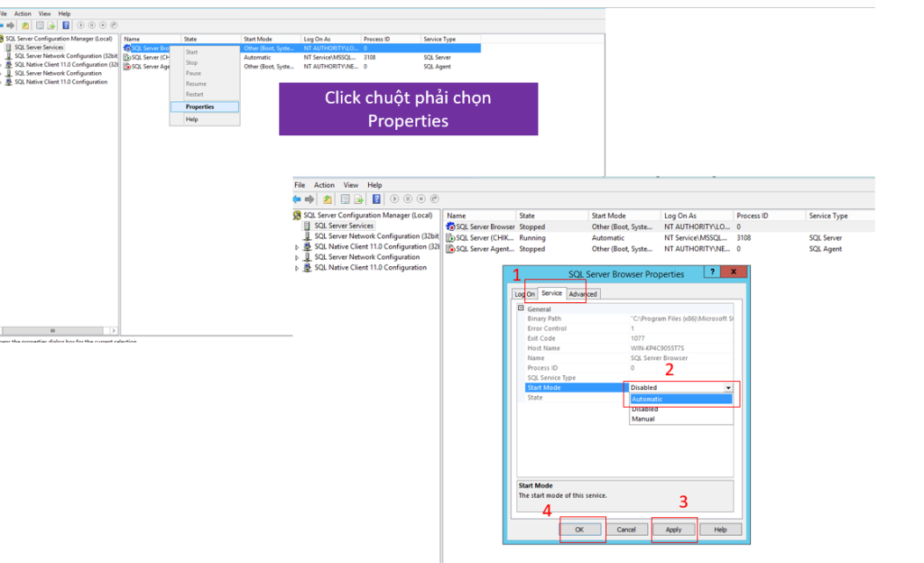Click the Restart Service icon in front window toolbar

click(x=435, y=199)
